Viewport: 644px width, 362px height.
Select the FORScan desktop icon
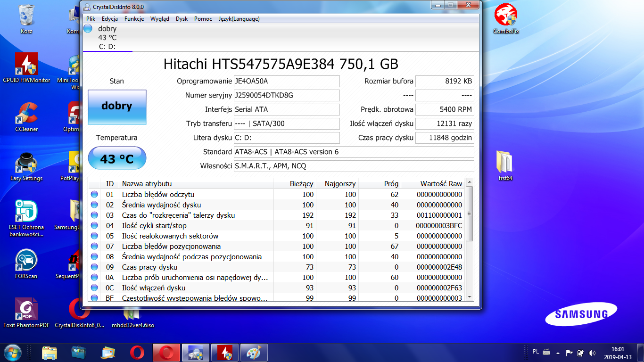(x=26, y=264)
